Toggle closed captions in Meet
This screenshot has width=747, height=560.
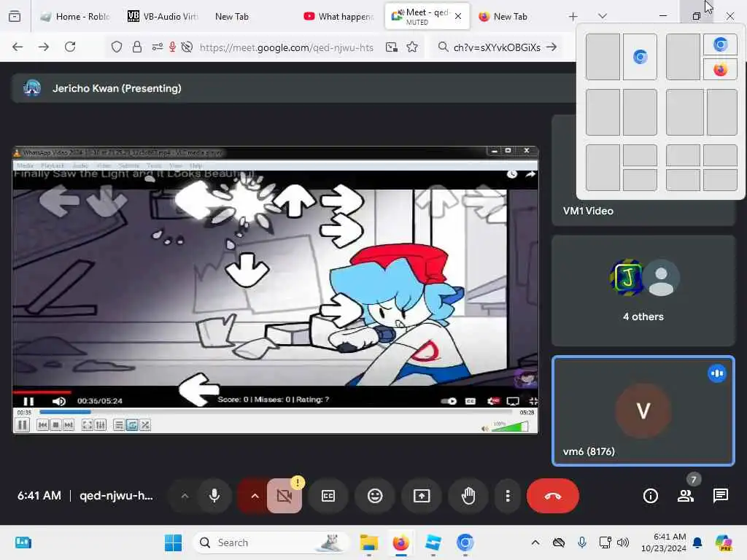click(x=328, y=496)
